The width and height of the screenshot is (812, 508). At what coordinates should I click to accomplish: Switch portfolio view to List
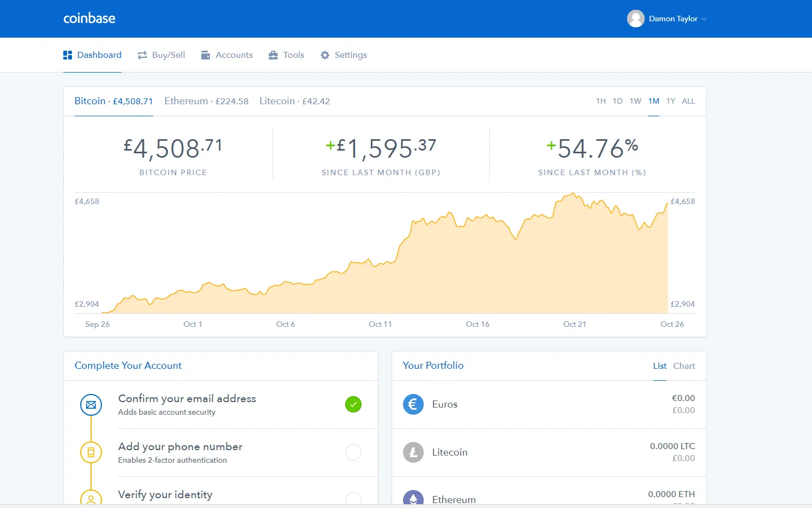[660, 366]
